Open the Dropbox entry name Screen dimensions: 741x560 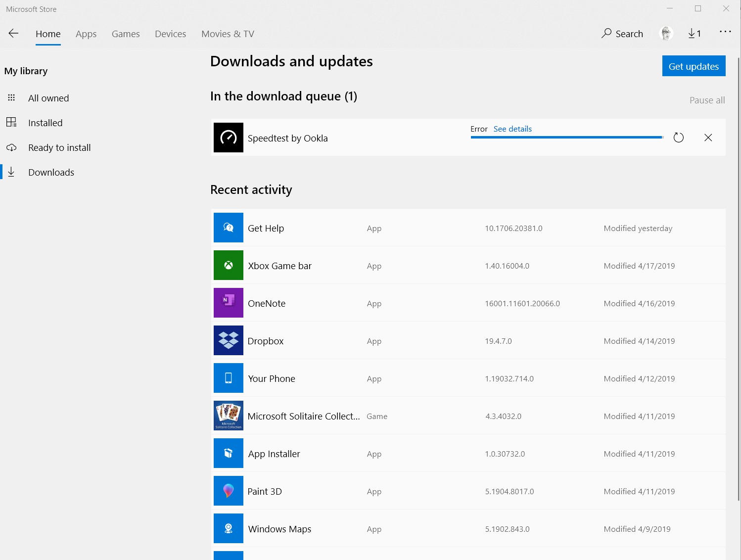(266, 341)
